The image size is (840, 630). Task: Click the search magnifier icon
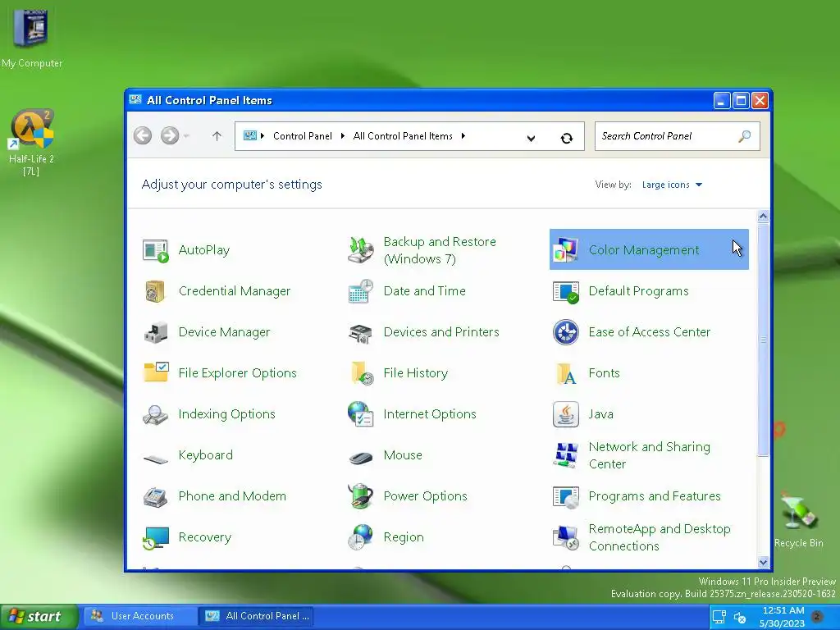[744, 136]
